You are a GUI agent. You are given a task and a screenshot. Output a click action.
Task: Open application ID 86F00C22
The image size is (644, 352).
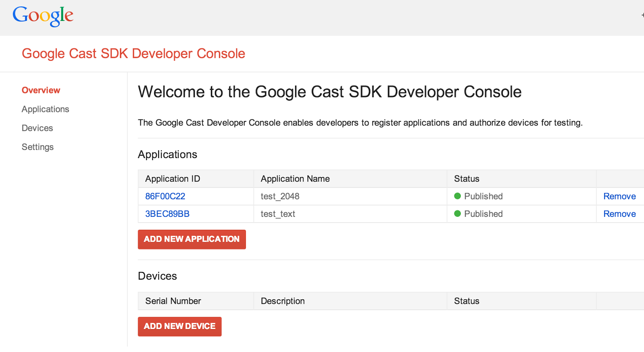165,196
